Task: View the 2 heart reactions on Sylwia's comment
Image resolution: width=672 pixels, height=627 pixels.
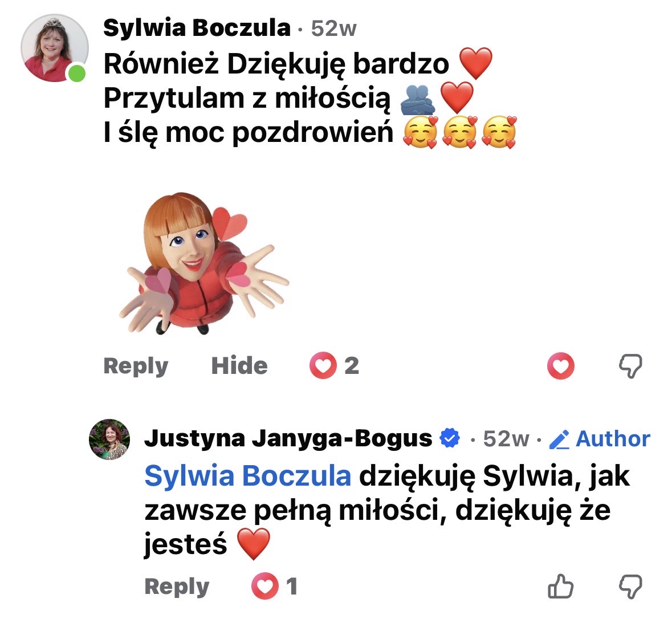Action: [x=334, y=365]
